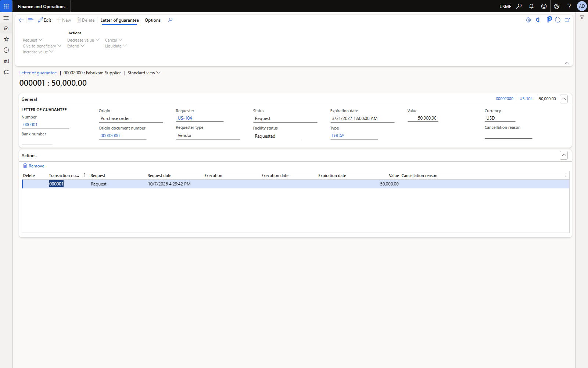Open Letter of guarantee breadcrumb link
The height and width of the screenshot is (368, 588).
click(38, 73)
